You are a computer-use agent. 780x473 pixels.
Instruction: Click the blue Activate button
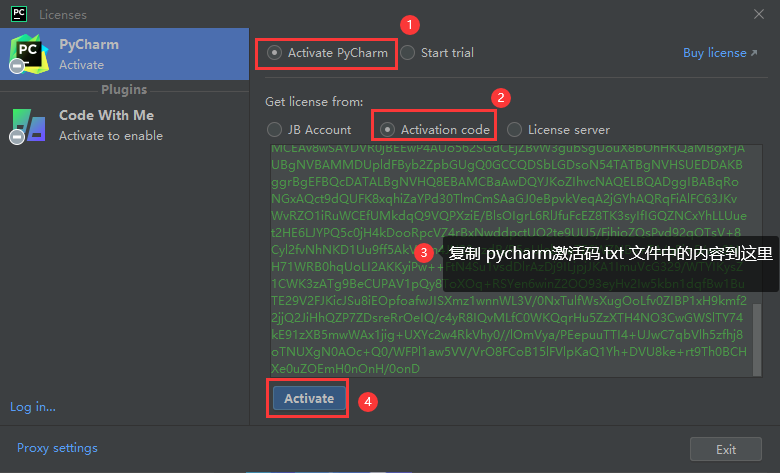point(309,398)
